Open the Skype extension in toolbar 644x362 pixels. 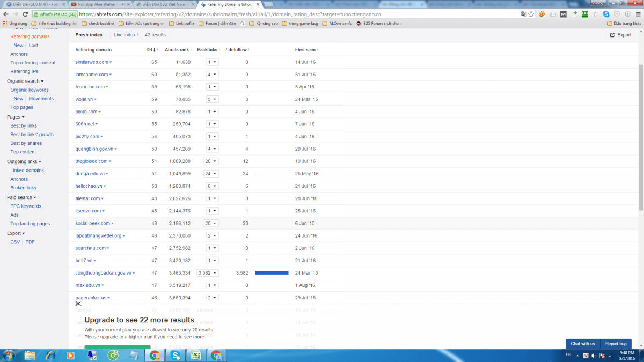point(606,14)
